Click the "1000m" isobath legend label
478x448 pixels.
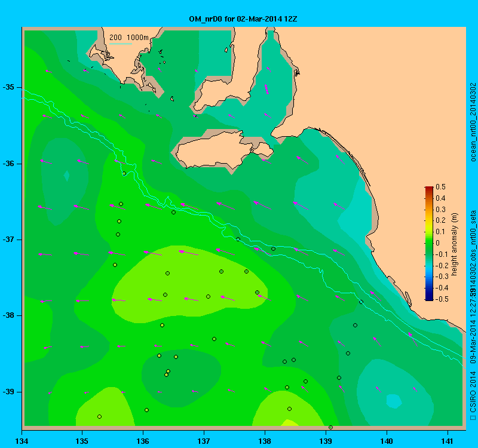137,38
